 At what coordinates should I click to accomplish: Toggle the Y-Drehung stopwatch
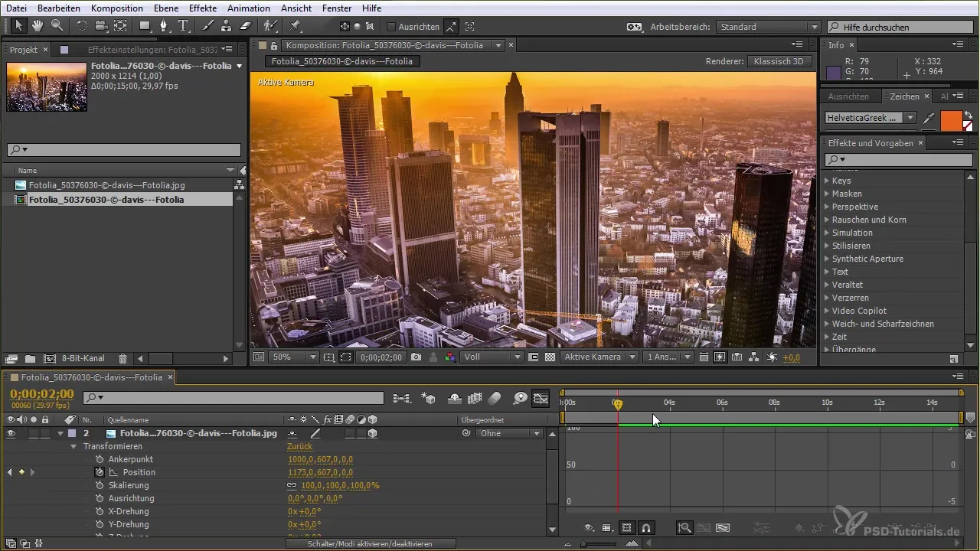[99, 524]
